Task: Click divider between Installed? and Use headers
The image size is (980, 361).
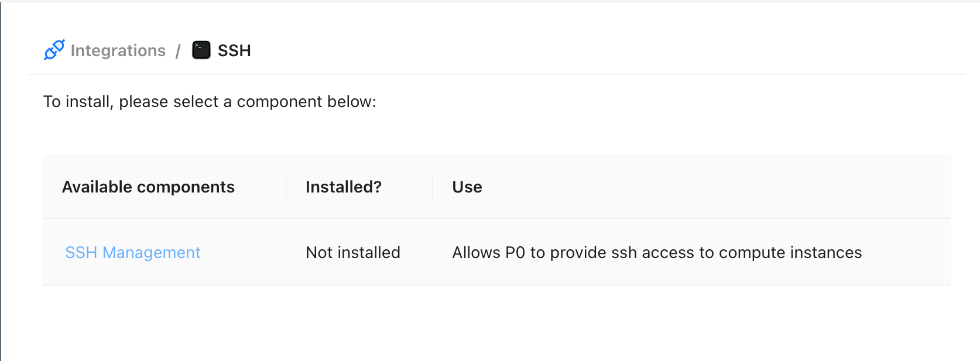Action: coord(433,187)
